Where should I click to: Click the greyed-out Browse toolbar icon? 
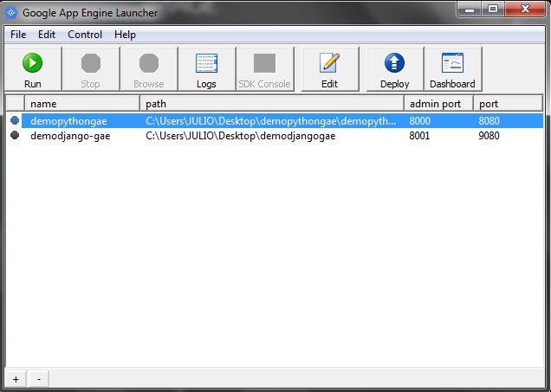pyautogui.click(x=149, y=63)
